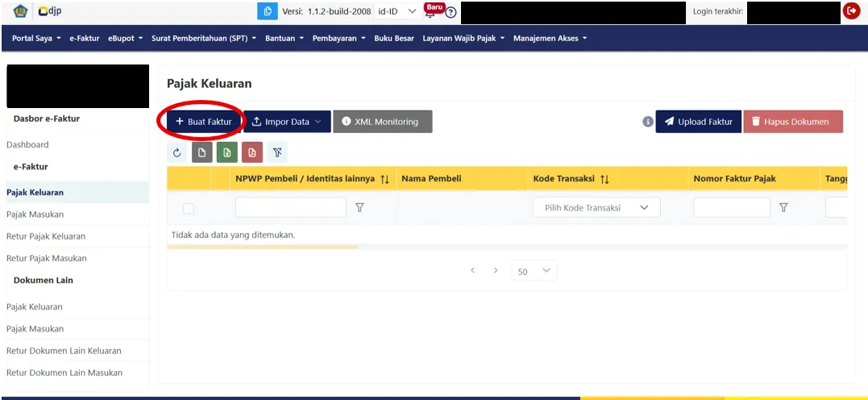Viewport: 868px width, 400px height.
Task: Sort by NPWP Pembeli / Identitas lainnya
Action: [384, 179]
